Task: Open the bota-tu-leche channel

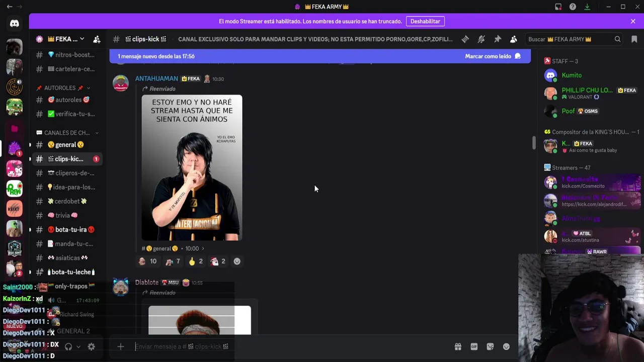Action: point(66,272)
